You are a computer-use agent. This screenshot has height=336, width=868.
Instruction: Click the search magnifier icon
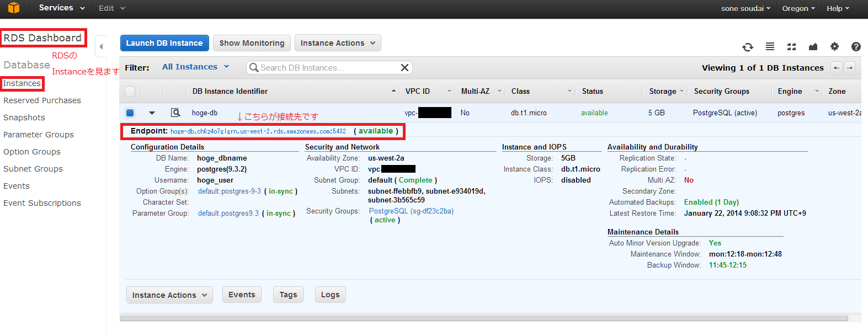click(x=254, y=67)
